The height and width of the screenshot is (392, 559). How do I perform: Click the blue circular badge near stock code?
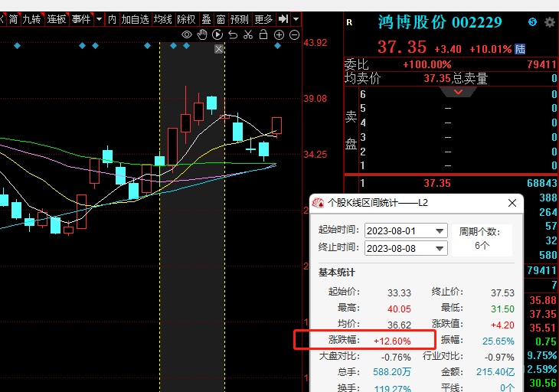tap(533, 23)
